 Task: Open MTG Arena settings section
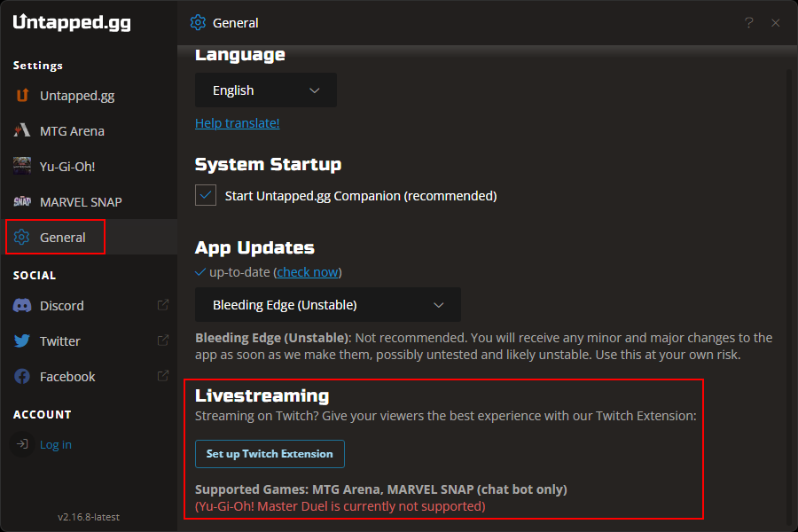pos(89,131)
